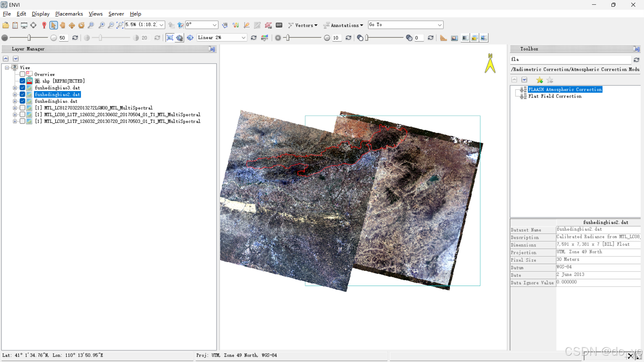644x362 pixels.
Task: Check the MTL_LC81270322013272LGN00 layer checkbox
Action: [x=22, y=108]
